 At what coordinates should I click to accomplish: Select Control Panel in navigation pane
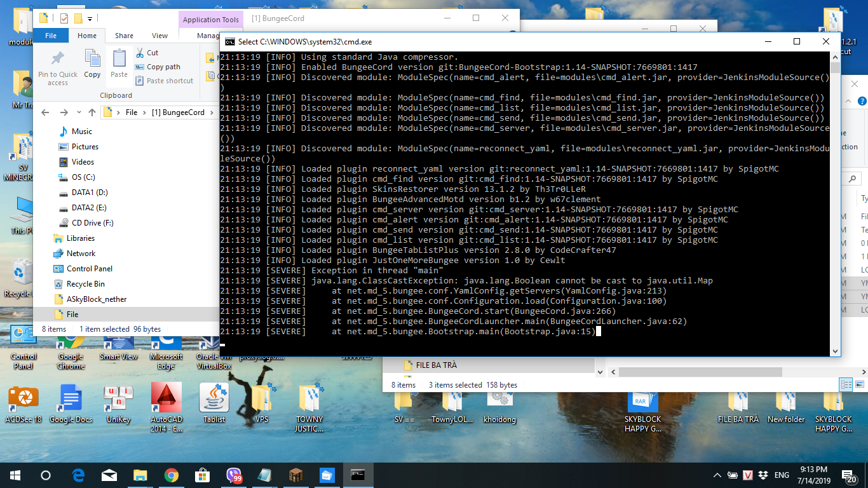(89, 269)
